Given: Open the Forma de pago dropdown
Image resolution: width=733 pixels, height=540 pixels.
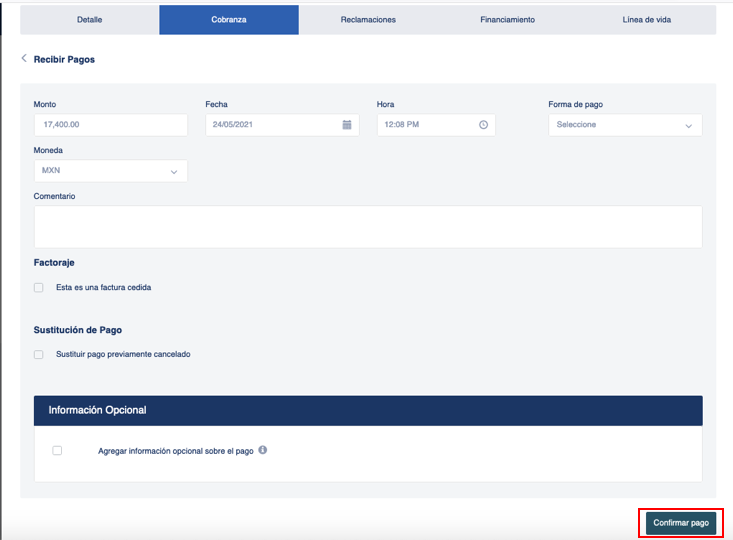Looking at the screenshot, I should coord(625,125).
